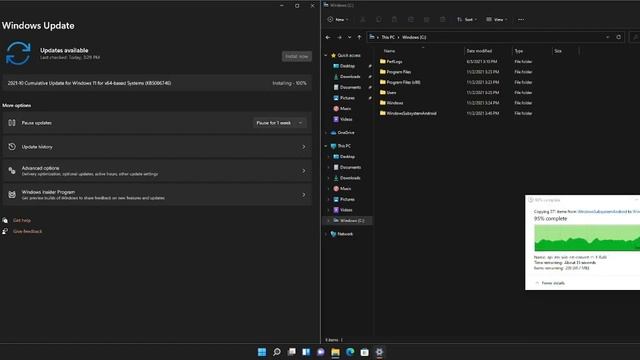Open Chat icon on taskbar
Image resolution: width=640 pixels, height=360 pixels.
pyautogui.click(x=321, y=352)
